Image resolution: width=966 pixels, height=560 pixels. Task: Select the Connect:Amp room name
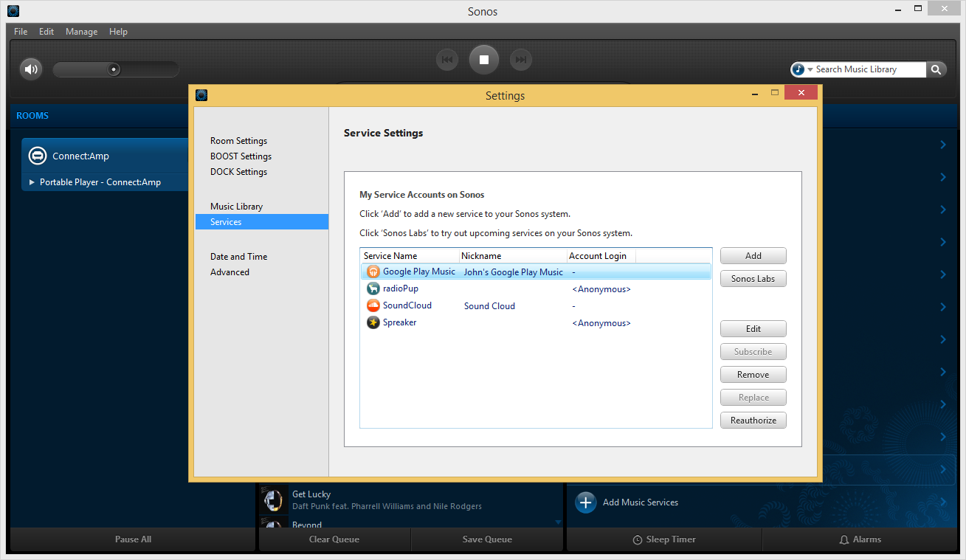pyautogui.click(x=80, y=156)
